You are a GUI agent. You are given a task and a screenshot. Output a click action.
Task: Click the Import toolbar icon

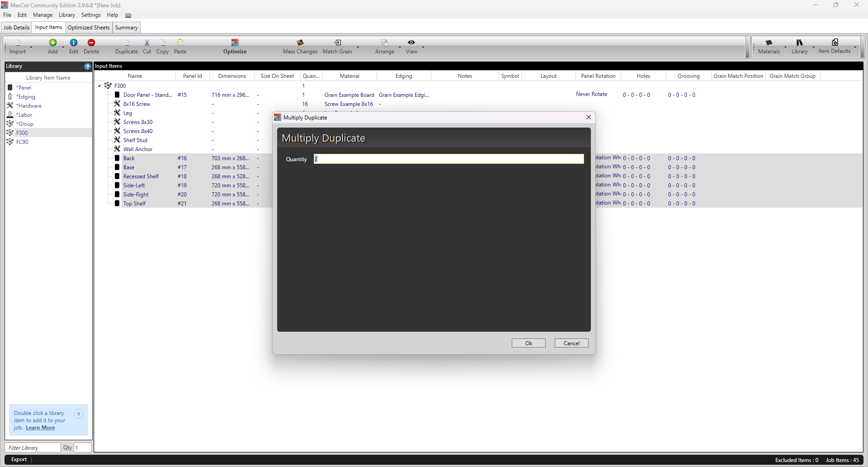(18, 43)
